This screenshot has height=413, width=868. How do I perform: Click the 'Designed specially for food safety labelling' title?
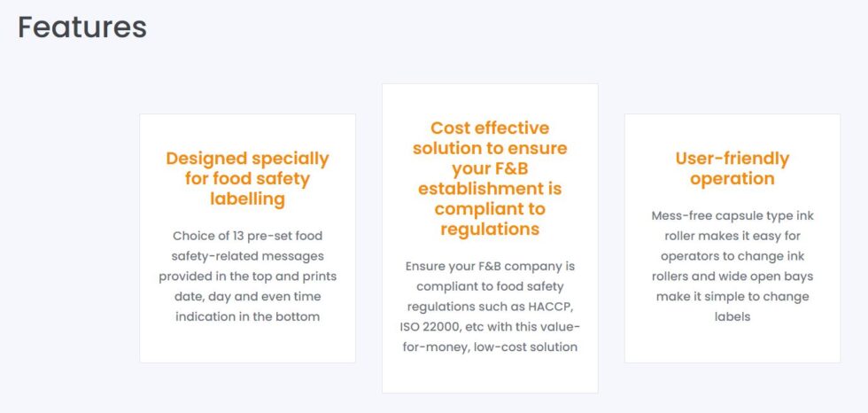(x=247, y=178)
